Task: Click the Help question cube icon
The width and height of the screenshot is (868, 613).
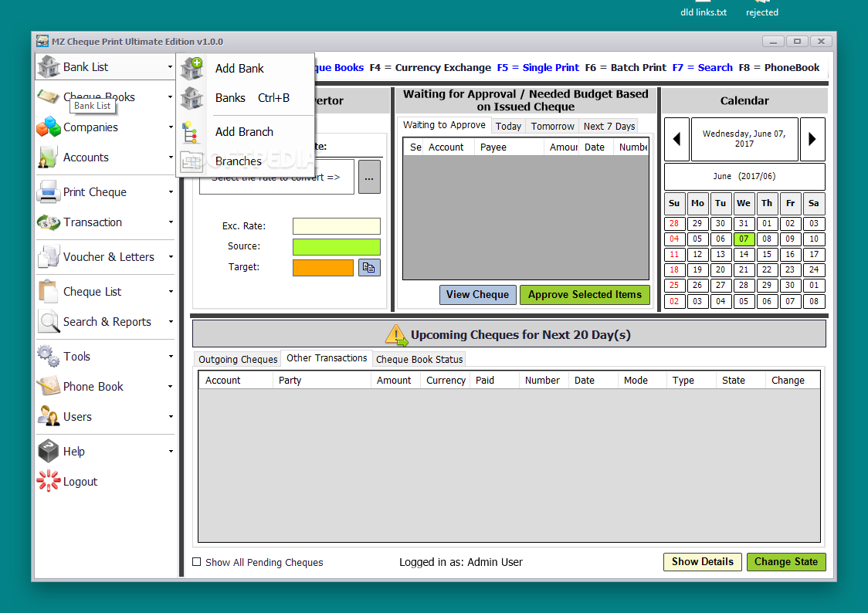Action: coord(48,451)
